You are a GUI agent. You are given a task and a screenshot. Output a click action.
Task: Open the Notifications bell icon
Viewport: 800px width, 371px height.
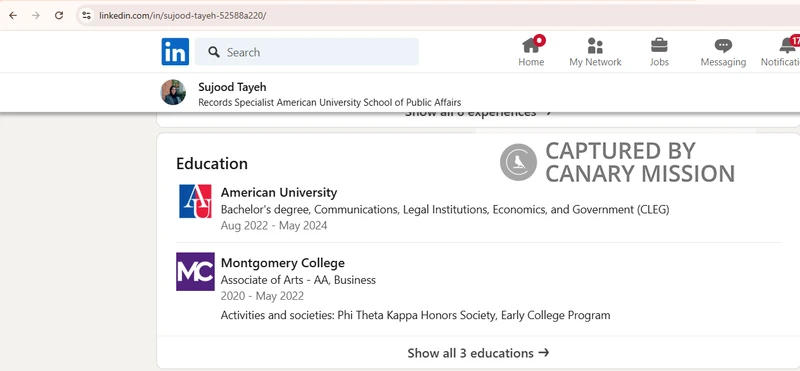(x=788, y=45)
